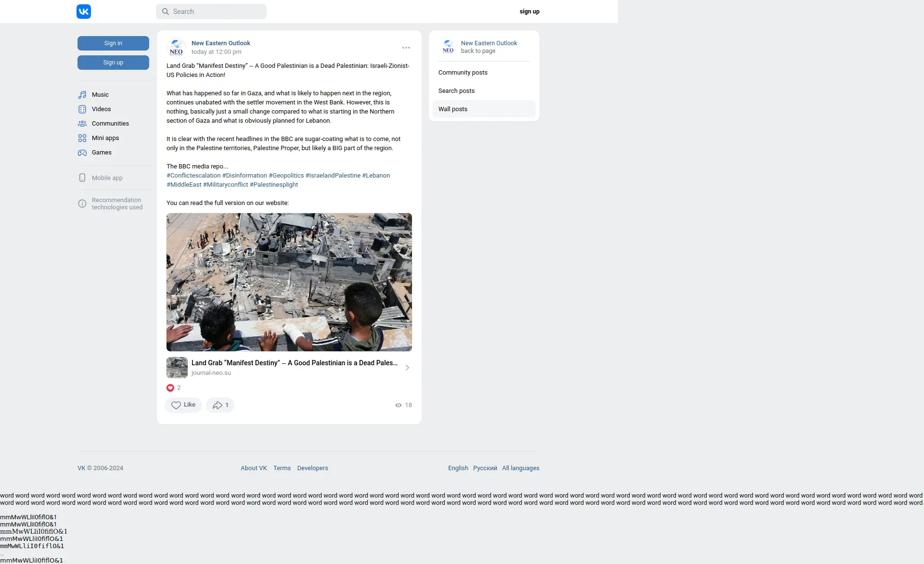Click the share arrow icon

click(218, 405)
